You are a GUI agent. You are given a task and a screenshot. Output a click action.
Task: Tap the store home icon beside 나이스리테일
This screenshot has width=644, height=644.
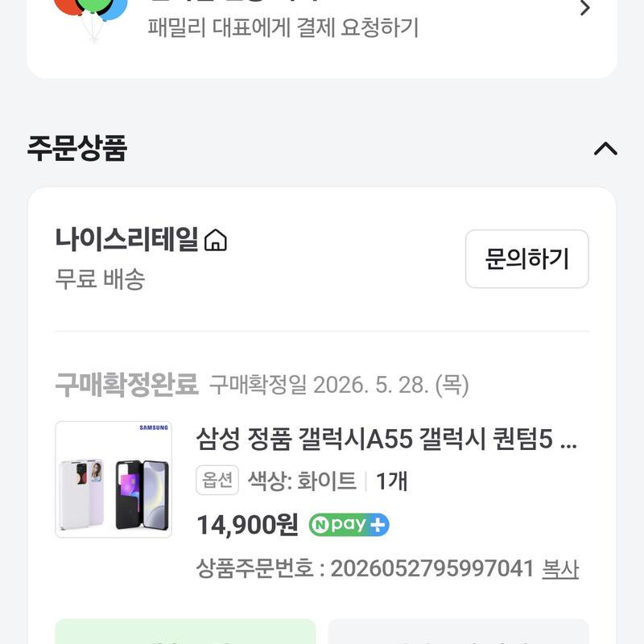coord(216,240)
